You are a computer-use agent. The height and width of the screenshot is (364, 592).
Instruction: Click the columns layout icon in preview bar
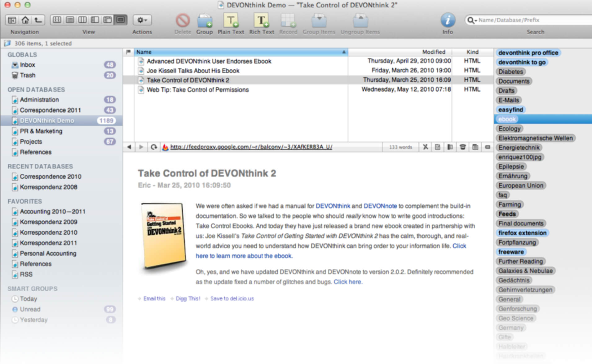pos(450,147)
